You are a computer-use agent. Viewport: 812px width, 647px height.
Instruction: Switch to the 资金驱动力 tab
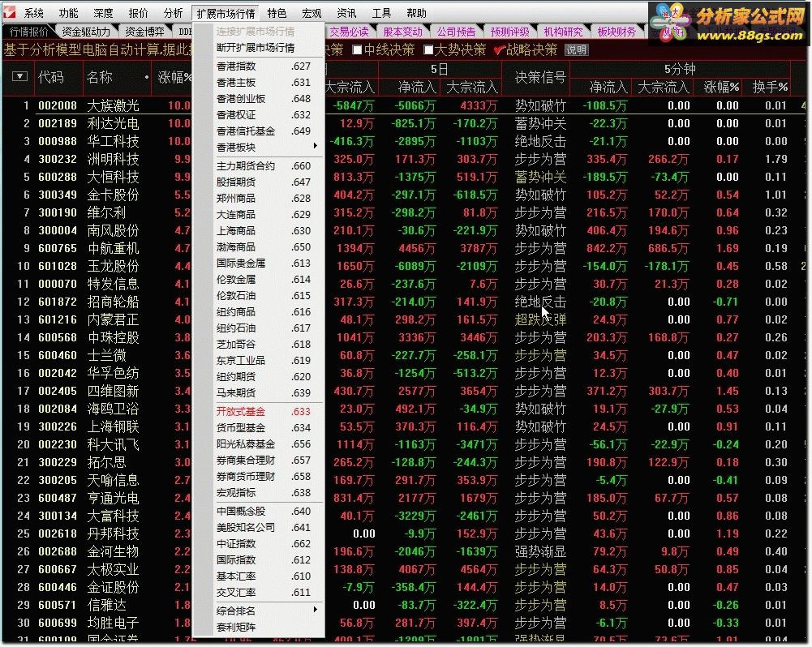coord(86,32)
